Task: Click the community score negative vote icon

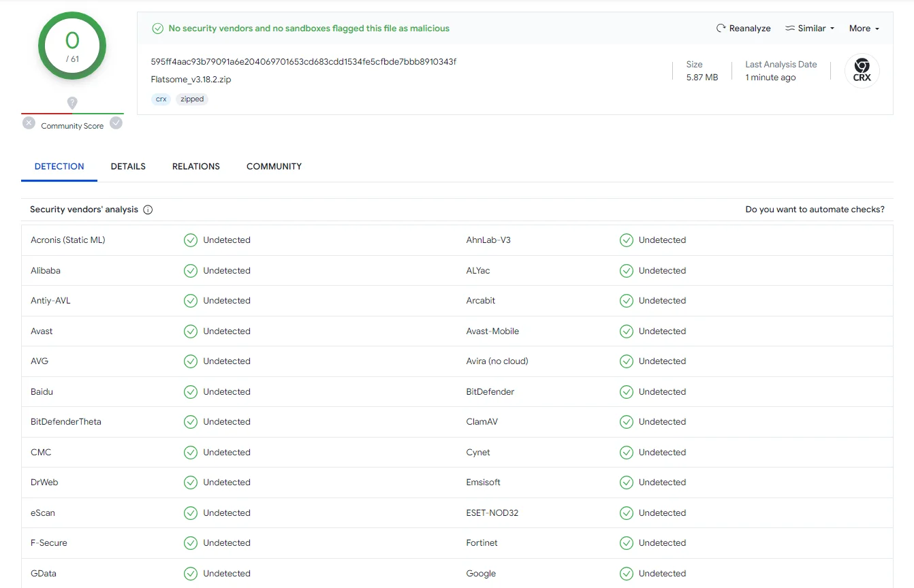Action: pos(29,123)
